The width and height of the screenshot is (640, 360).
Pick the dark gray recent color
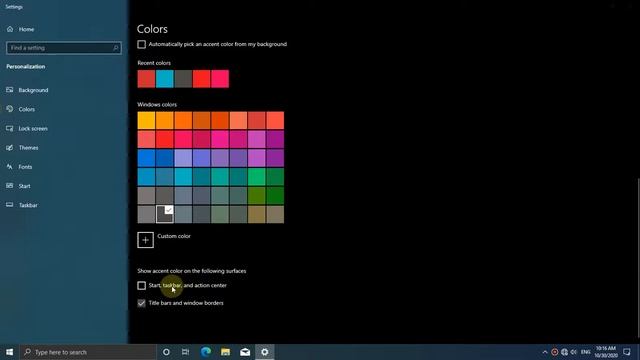tap(183, 79)
